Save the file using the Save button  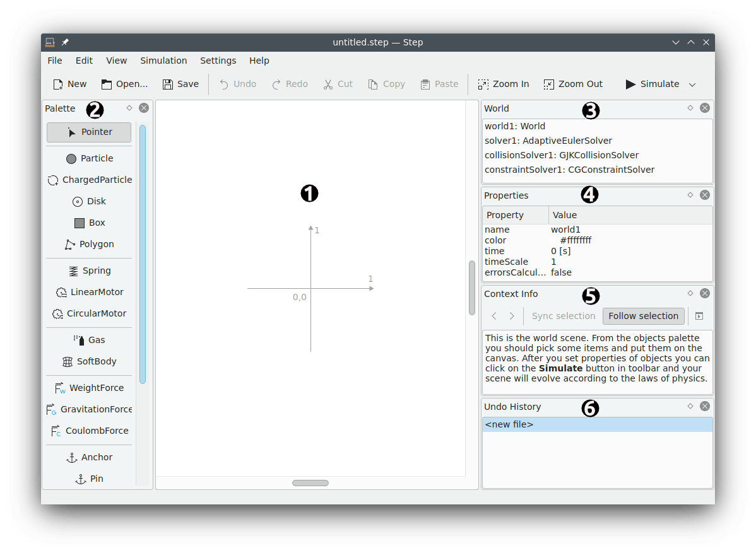(181, 84)
